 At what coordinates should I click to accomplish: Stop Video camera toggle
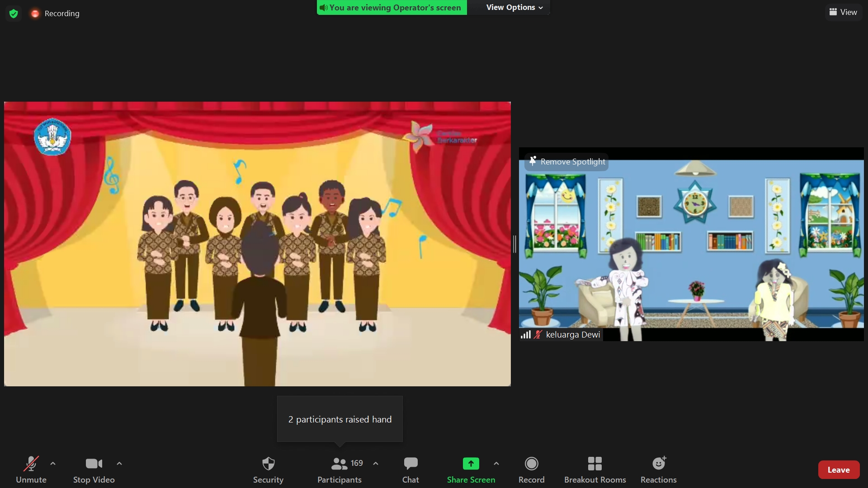click(94, 464)
